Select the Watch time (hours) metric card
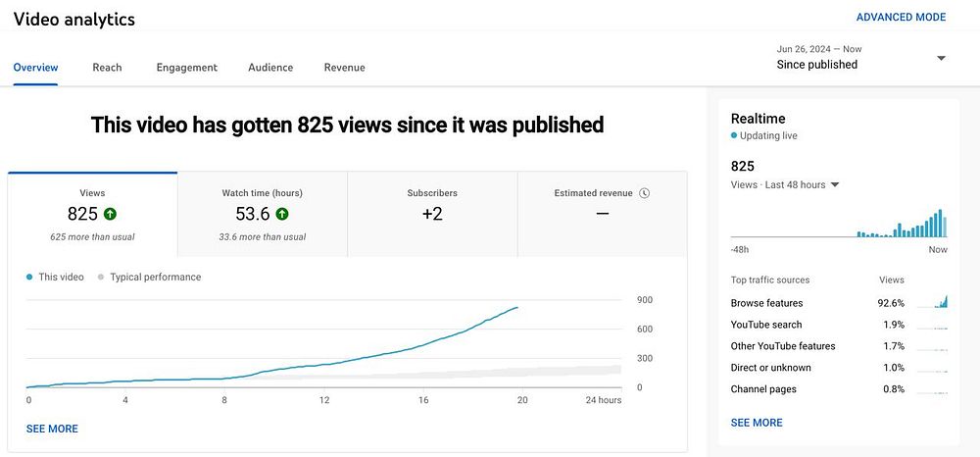This screenshot has width=980, height=457. pos(263,215)
